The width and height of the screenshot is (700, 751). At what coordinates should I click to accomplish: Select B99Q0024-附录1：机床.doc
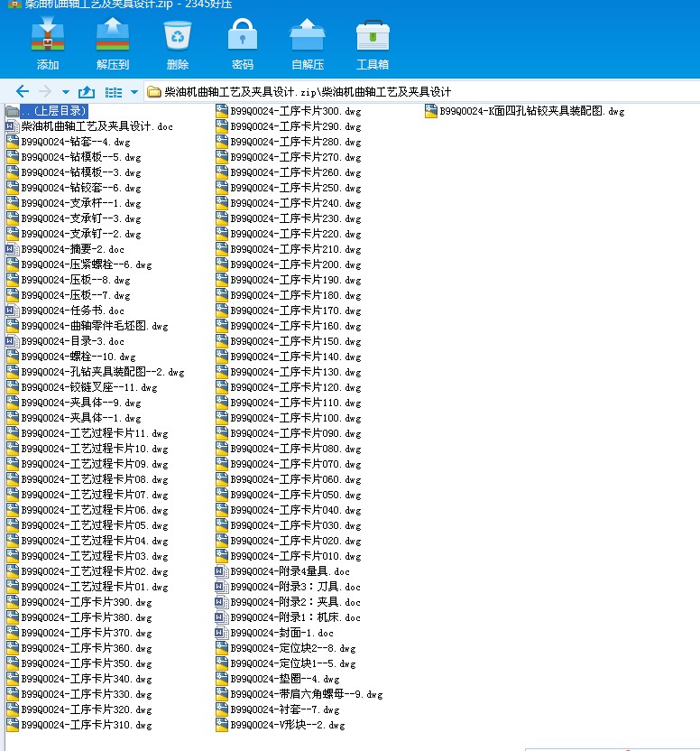288,617
